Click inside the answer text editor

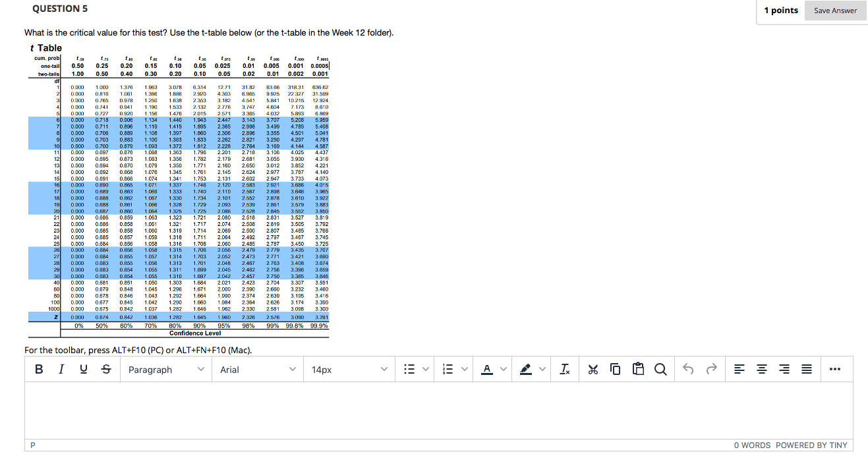tap(439, 411)
